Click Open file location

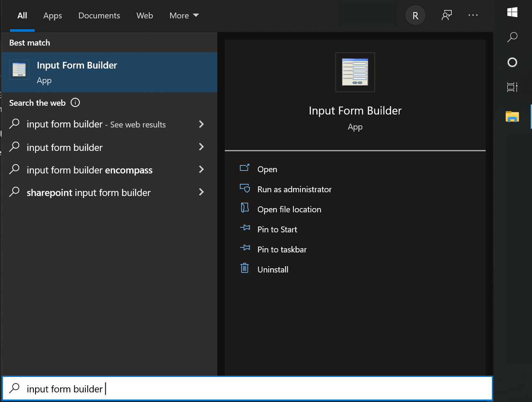[x=289, y=209]
